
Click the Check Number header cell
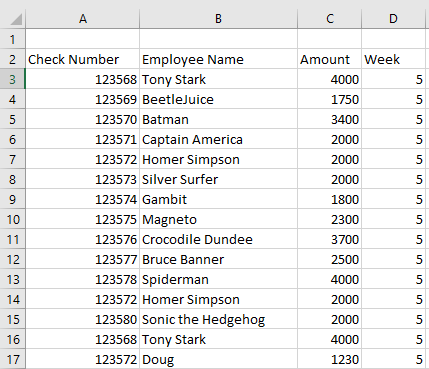click(83, 59)
